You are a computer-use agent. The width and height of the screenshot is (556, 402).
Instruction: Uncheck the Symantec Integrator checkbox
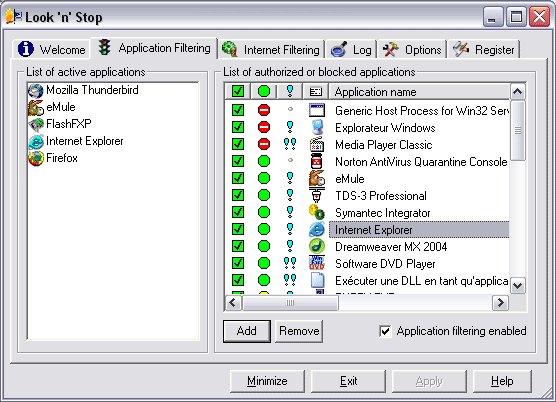point(238,212)
